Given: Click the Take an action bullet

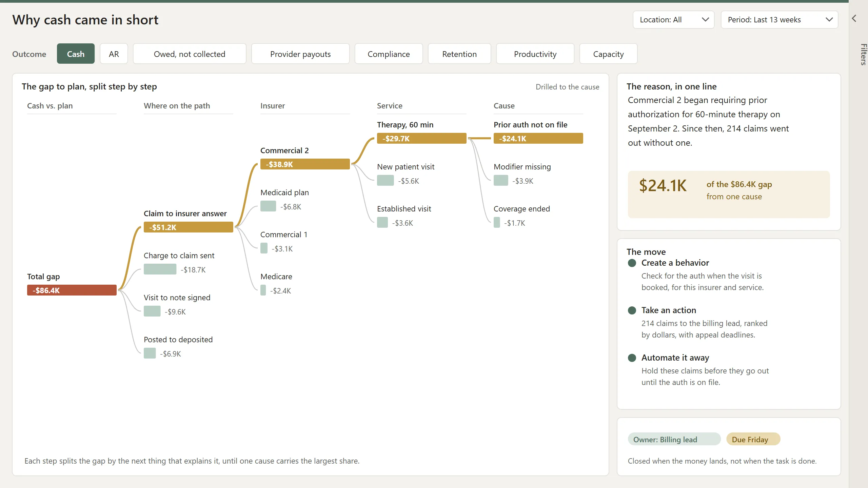Looking at the screenshot, I should [632, 310].
